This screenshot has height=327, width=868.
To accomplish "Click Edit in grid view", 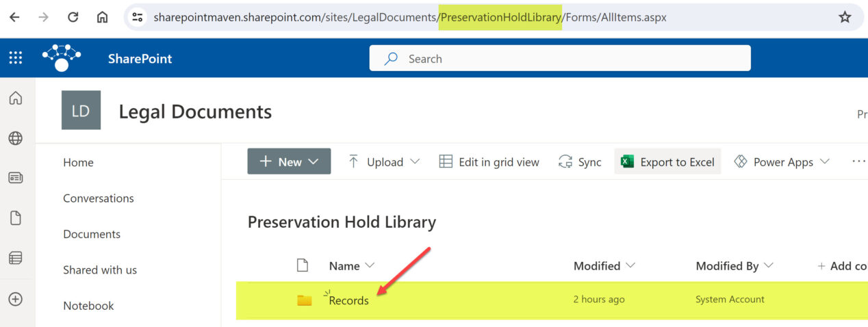I will [x=489, y=162].
